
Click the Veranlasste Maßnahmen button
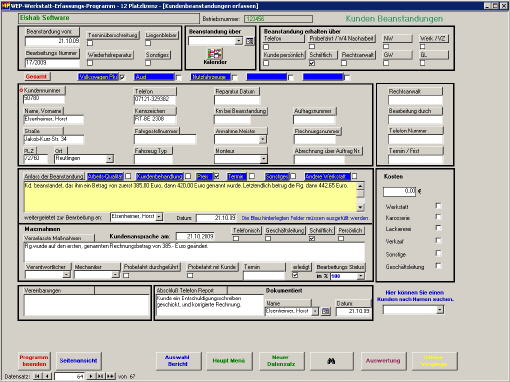[59, 238]
